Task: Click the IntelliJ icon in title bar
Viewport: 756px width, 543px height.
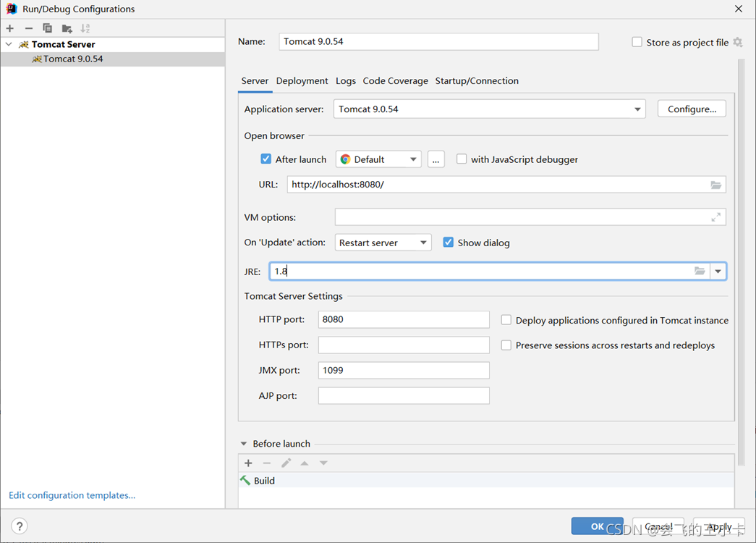Action: [12, 9]
